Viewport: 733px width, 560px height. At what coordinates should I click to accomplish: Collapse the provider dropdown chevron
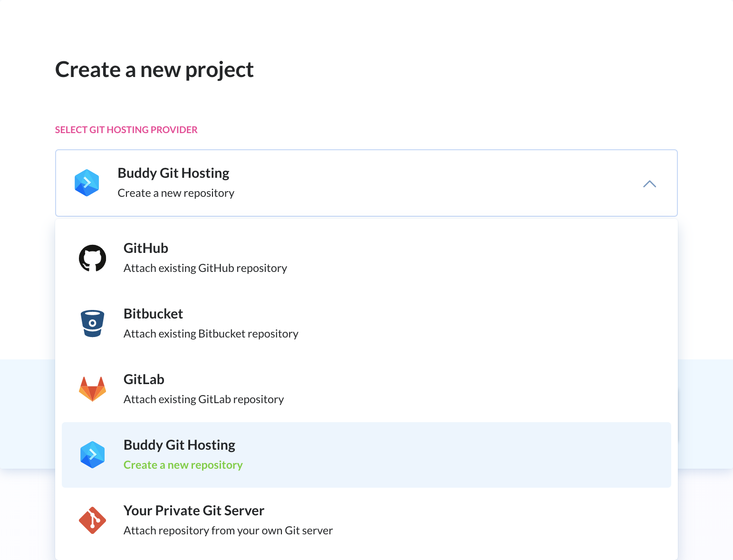[649, 184]
